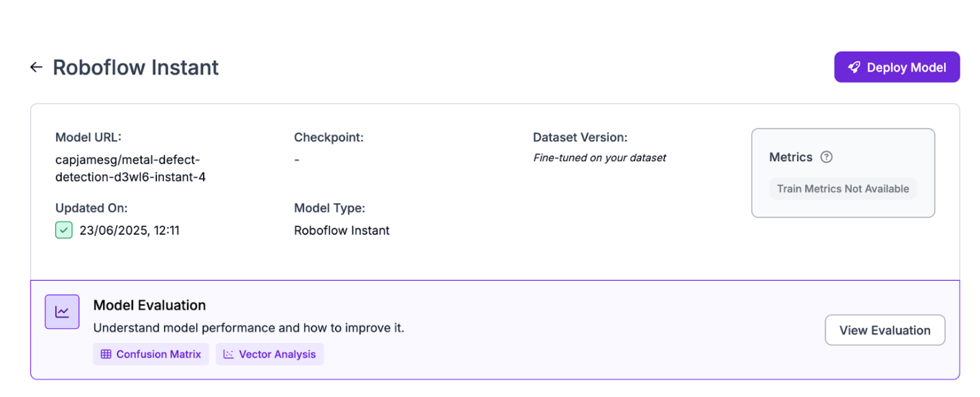Image resolution: width=980 pixels, height=397 pixels.
Task: Click the model URL capjamesg/metal-defect-detection text
Action: [130, 168]
